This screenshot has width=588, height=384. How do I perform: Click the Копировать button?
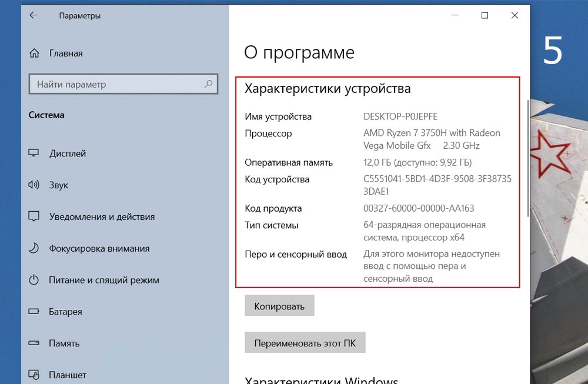click(279, 306)
